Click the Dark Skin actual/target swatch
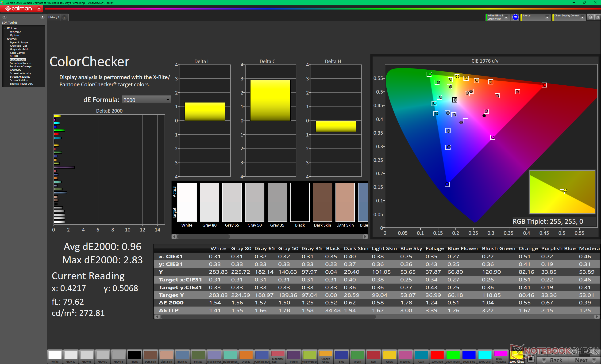 (x=322, y=202)
